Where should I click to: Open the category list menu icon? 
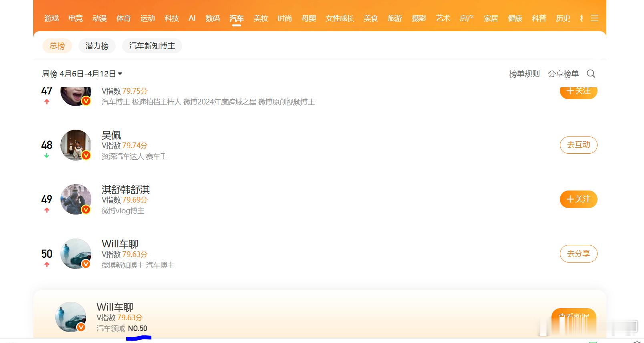click(x=594, y=18)
